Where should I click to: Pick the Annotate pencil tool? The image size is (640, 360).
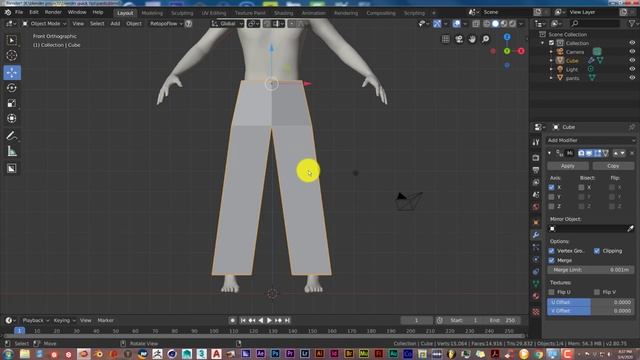pyautogui.click(x=11, y=136)
